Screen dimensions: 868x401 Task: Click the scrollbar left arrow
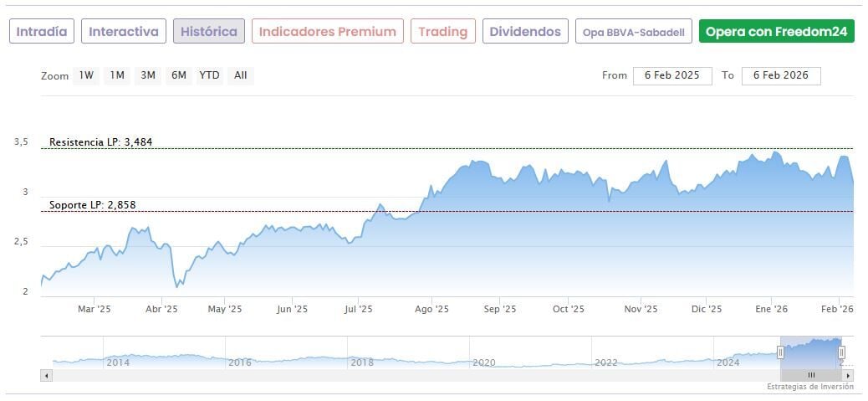pos(46,375)
